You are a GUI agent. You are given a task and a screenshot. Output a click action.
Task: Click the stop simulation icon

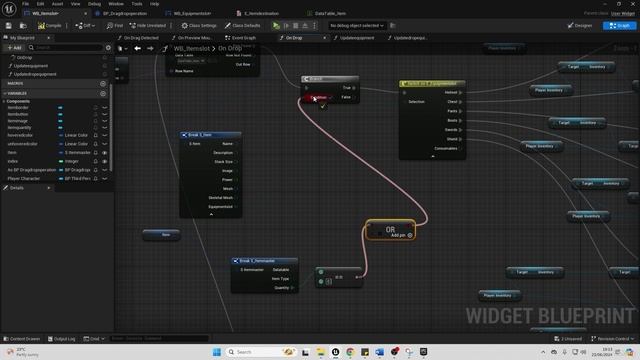point(296,26)
